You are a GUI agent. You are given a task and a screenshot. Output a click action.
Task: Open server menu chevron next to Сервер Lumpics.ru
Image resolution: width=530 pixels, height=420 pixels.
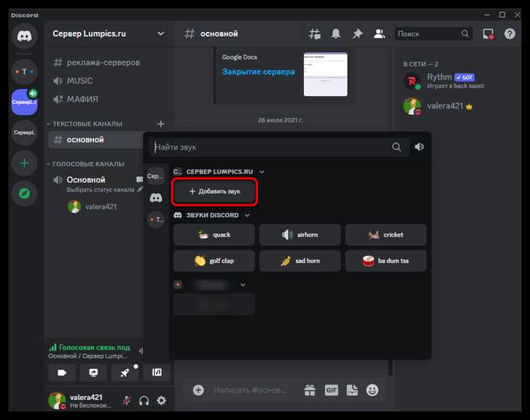(x=161, y=33)
